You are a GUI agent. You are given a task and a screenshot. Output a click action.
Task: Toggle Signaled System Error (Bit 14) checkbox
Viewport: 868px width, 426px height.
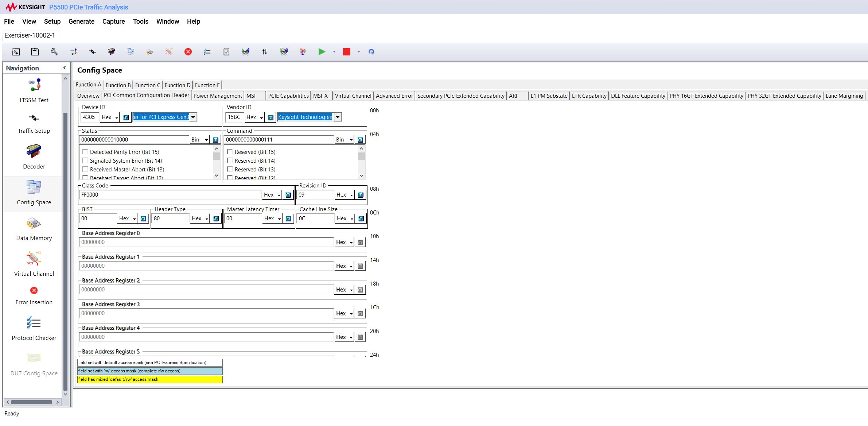click(x=85, y=160)
